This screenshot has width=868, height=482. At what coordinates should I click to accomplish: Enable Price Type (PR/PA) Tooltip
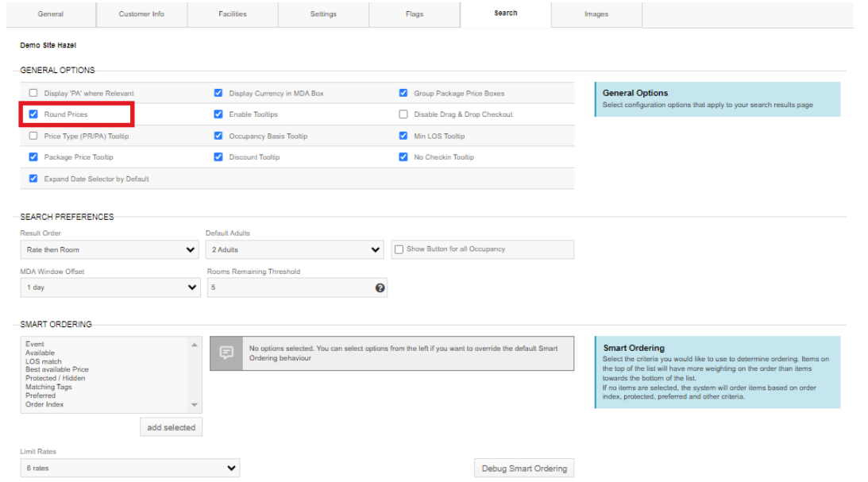pos(33,136)
